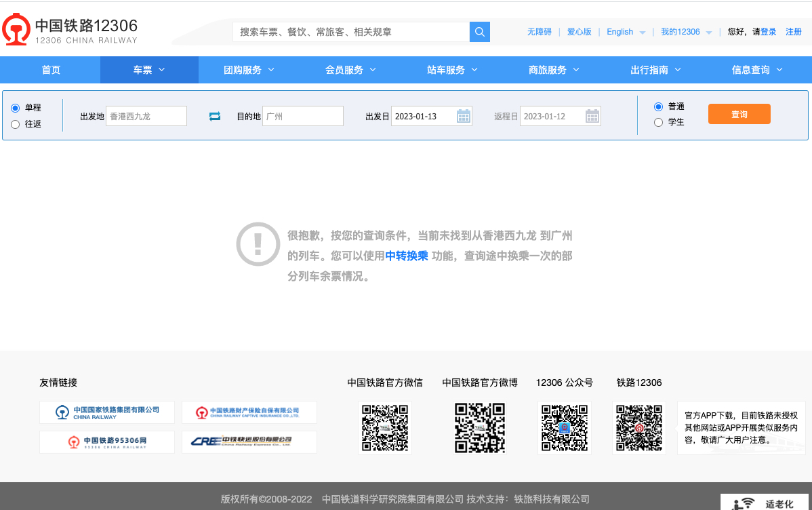
Task: Expand the 车票 tickets menu
Action: 149,70
